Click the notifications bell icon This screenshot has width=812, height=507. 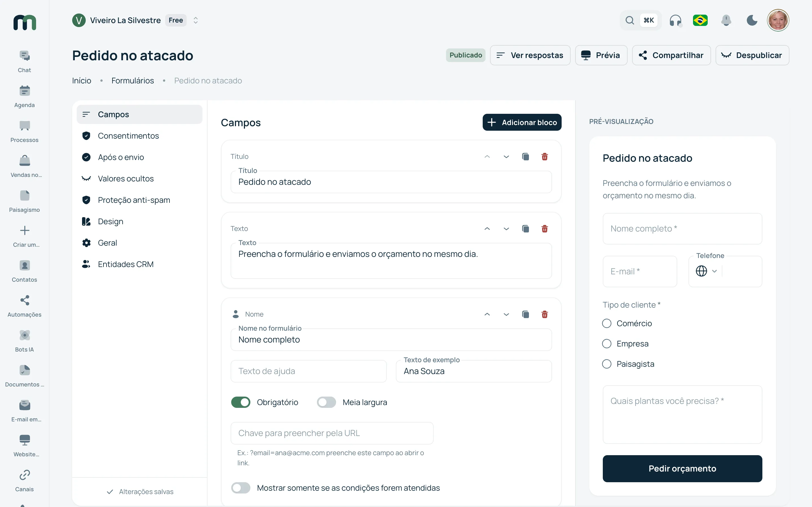pos(726,21)
